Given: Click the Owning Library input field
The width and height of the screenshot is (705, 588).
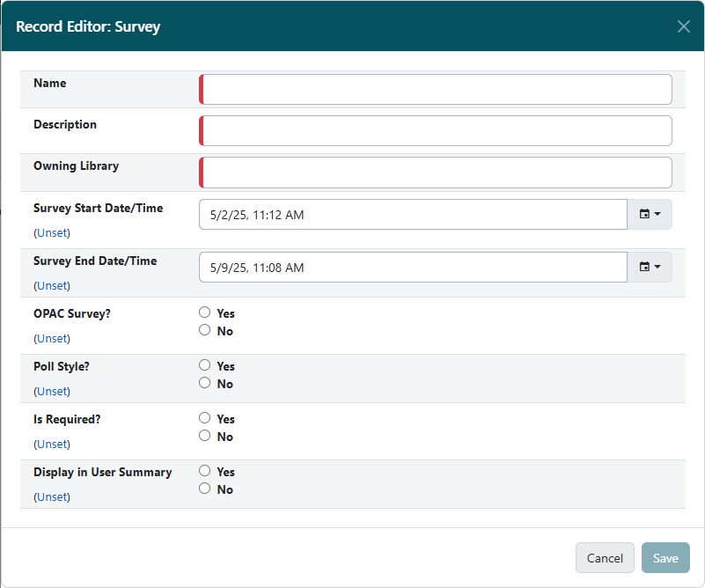Looking at the screenshot, I should (435, 172).
